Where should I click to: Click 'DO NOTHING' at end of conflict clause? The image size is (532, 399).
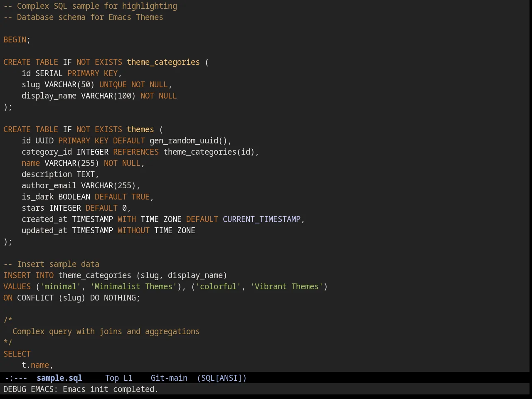[113, 298]
